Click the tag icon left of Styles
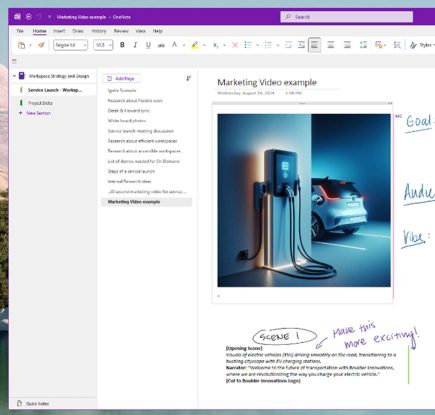The width and height of the screenshot is (435, 415). coord(397,45)
